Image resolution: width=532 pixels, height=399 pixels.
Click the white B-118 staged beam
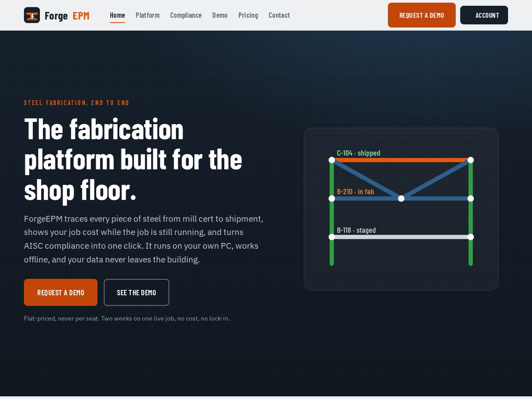(401, 237)
